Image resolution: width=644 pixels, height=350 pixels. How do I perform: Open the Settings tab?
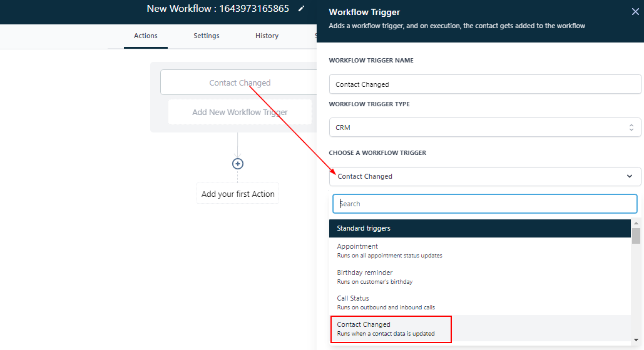pos(206,36)
